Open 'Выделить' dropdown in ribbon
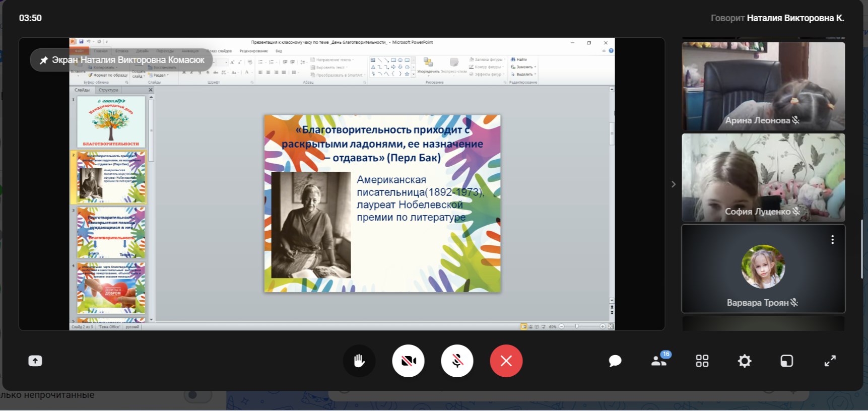 click(523, 74)
